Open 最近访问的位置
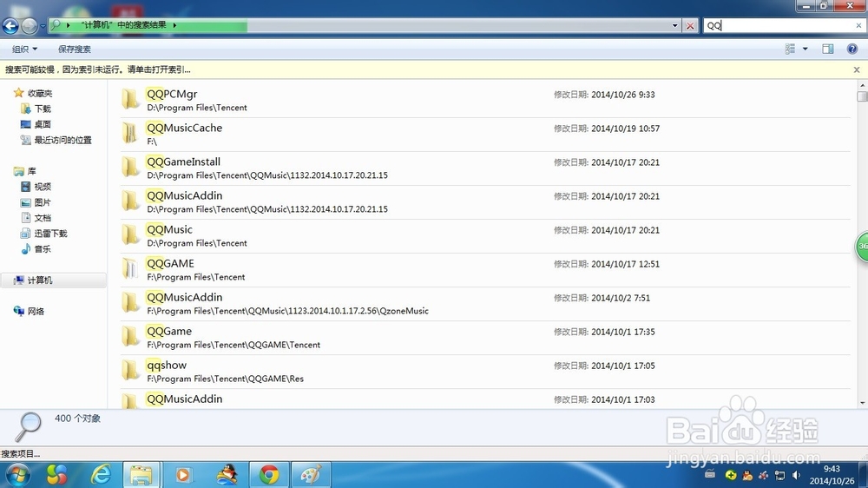Screen dimensions: 868x488 pyautogui.click(x=56, y=140)
